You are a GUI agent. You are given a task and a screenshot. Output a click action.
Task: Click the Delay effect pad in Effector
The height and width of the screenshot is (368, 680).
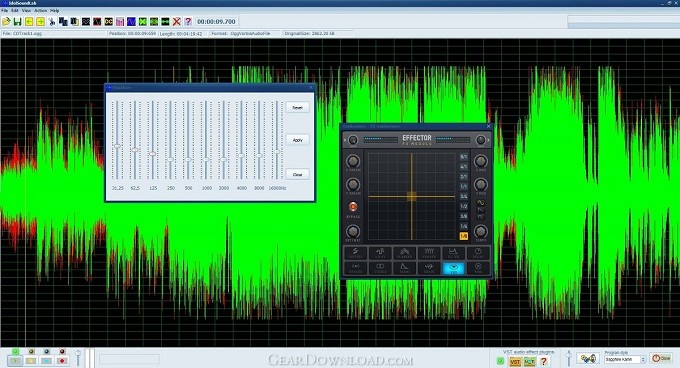point(478,253)
